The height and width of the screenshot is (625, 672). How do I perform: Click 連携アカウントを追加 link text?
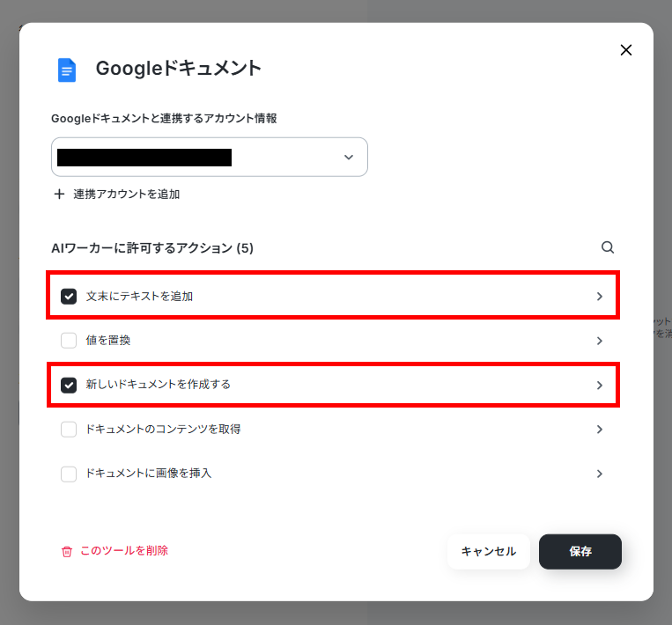tap(127, 194)
